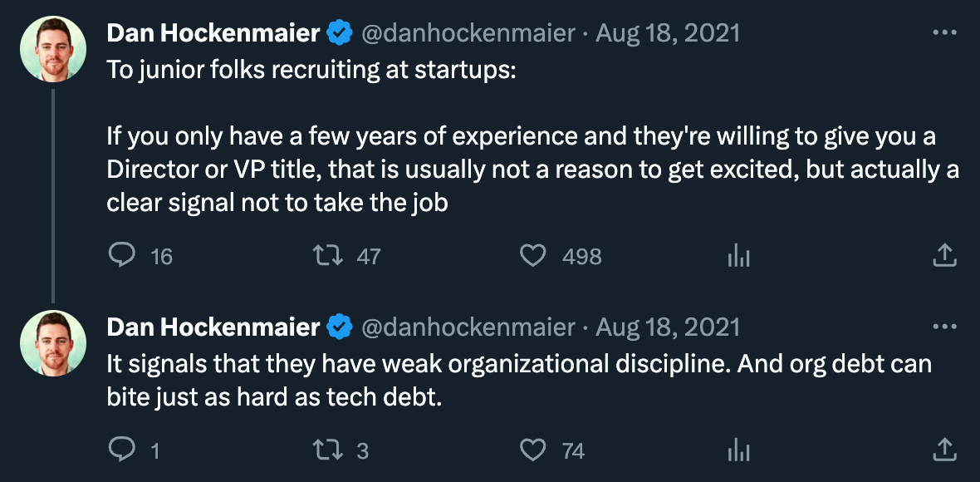The width and height of the screenshot is (980, 482).
Task: Open share options on the first tweet
Action: click(x=943, y=256)
